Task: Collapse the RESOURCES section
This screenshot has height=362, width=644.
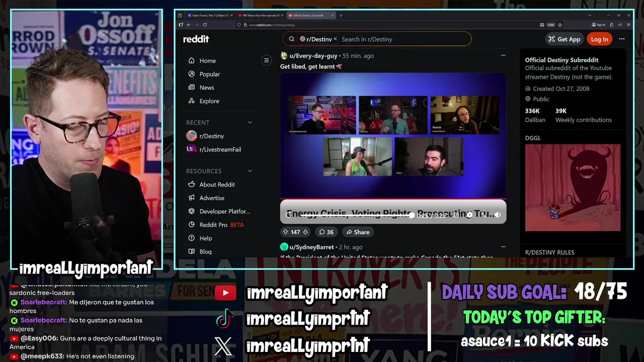Action: (250, 171)
